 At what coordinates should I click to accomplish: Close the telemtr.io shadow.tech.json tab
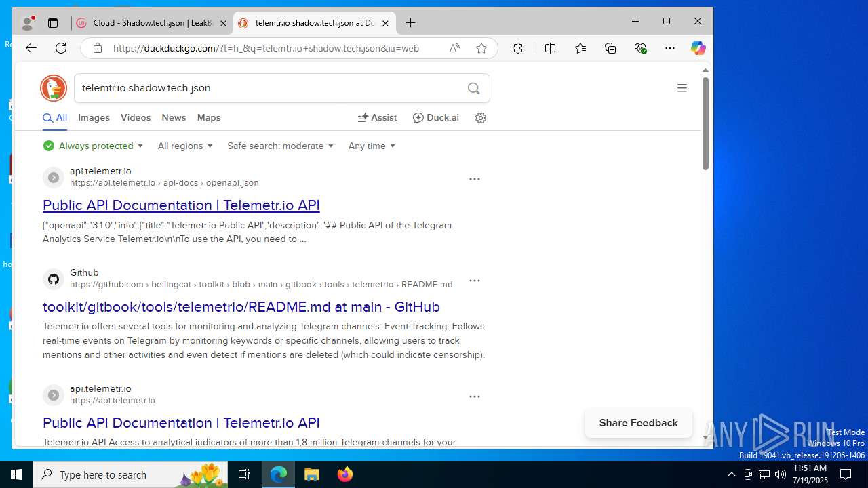pyautogui.click(x=385, y=23)
